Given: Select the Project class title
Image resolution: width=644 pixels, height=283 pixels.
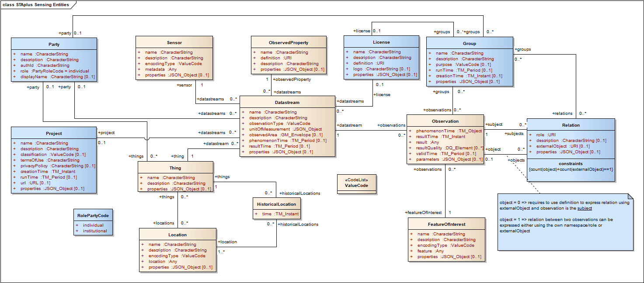Looking at the screenshot, I should tap(54, 134).
